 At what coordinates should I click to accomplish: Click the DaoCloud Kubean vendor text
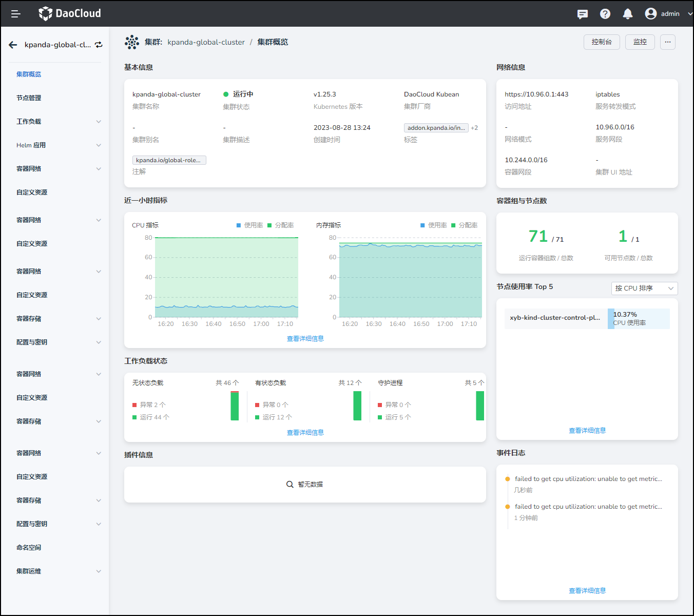(432, 94)
